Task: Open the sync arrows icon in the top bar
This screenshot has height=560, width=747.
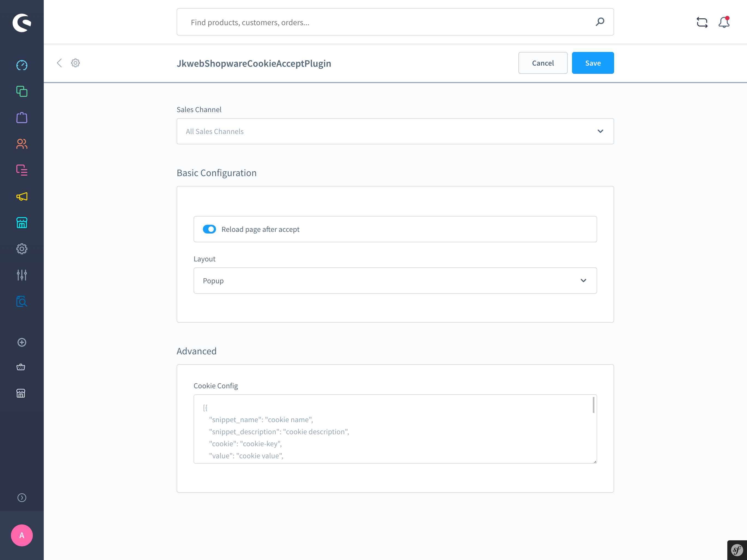Action: click(702, 22)
